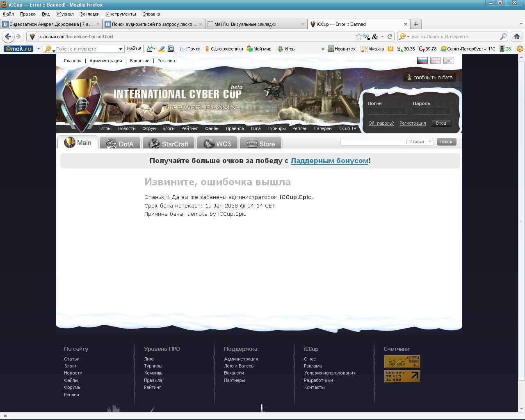Switch to the Mail.Ru Визуальные закладки tab

point(256,24)
